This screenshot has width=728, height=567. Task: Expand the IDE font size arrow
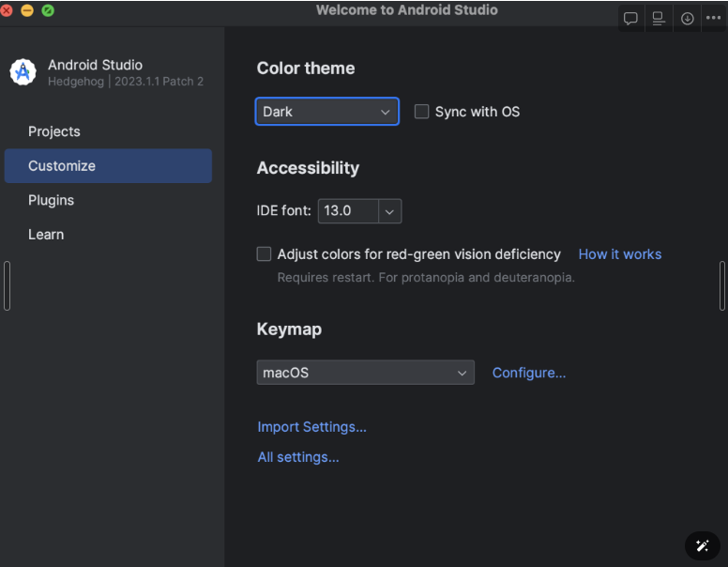point(389,211)
